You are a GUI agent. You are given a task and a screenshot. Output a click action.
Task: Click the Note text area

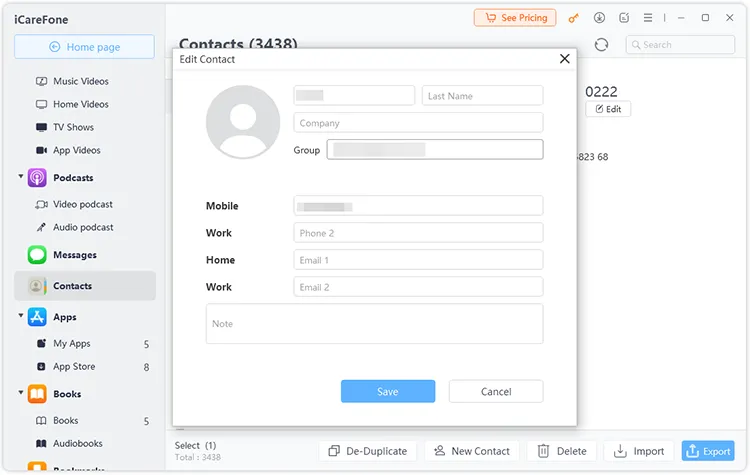click(375, 324)
